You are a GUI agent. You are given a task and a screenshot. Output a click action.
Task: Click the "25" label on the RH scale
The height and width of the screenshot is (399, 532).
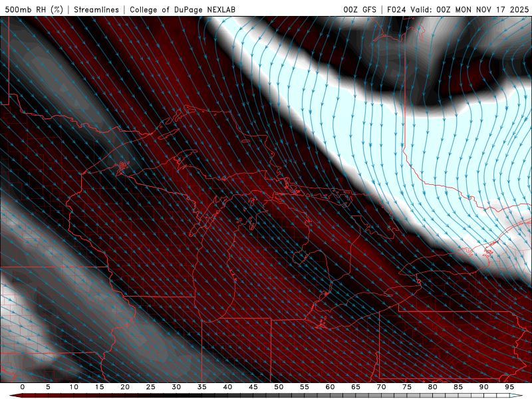(x=151, y=387)
